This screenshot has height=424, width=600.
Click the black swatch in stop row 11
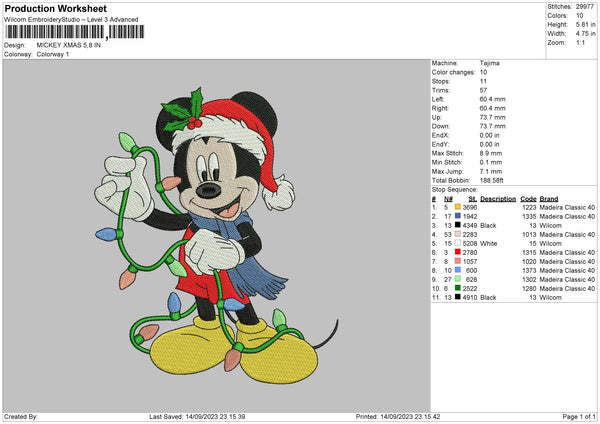click(x=458, y=297)
